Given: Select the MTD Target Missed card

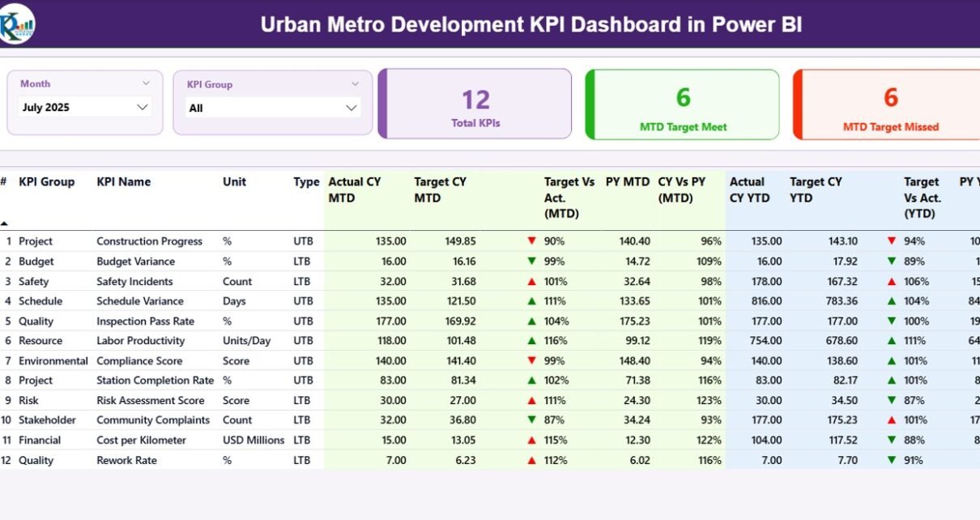Looking at the screenshot, I should [x=890, y=104].
